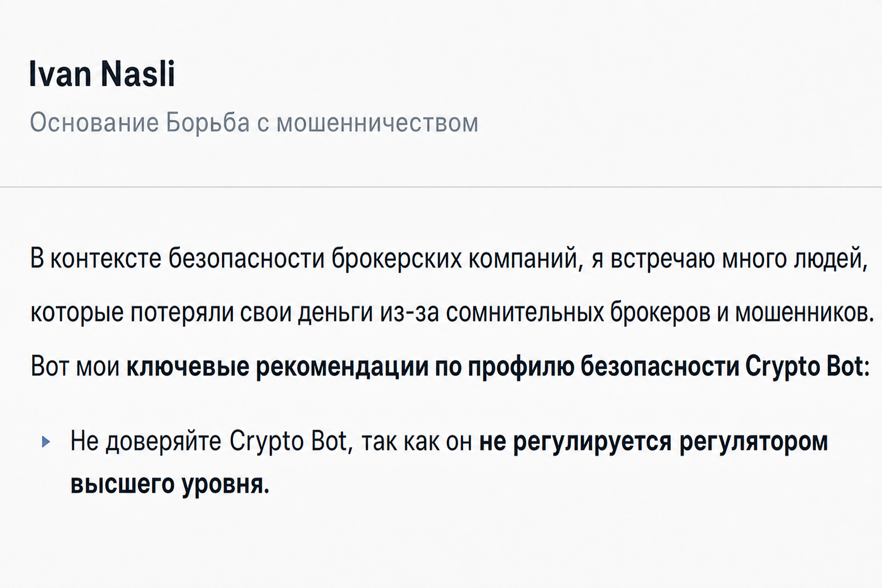Click the word 'Борьба' in subtitle

(x=208, y=123)
